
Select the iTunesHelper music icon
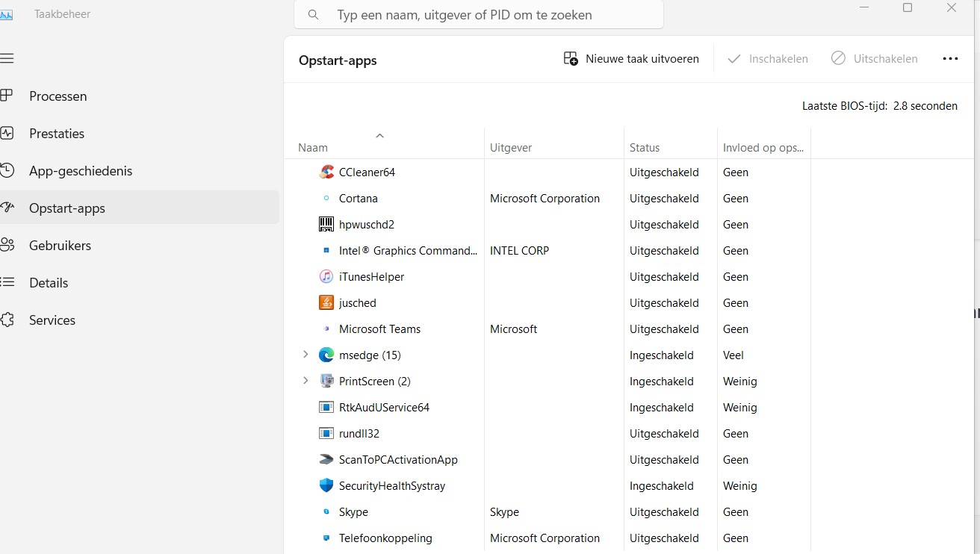pyautogui.click(x=326, y=277)
